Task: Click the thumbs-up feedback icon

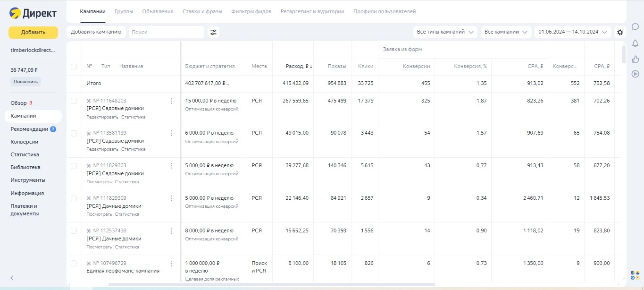Action: tap(635, 59)
